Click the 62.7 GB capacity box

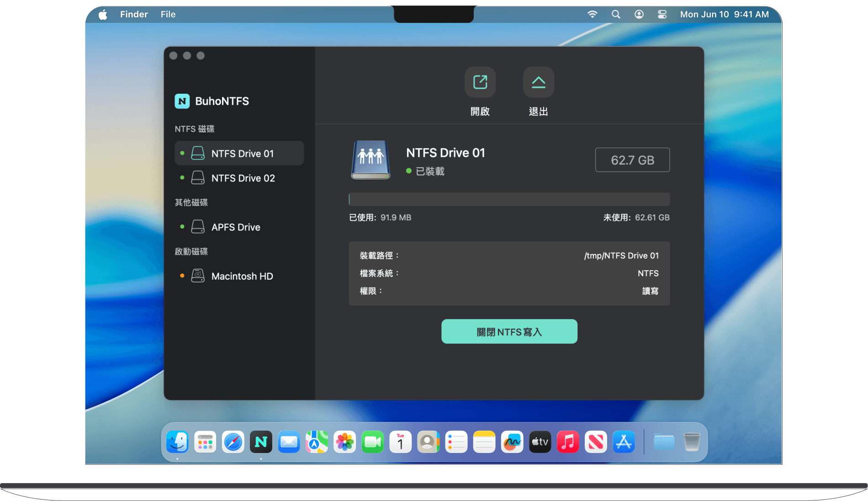(x=632, y=160)
